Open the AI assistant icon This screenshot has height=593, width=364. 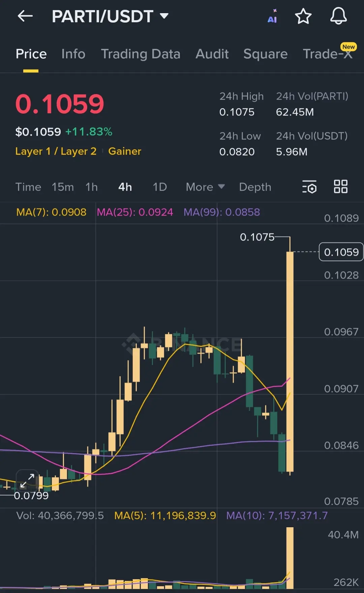272,16
